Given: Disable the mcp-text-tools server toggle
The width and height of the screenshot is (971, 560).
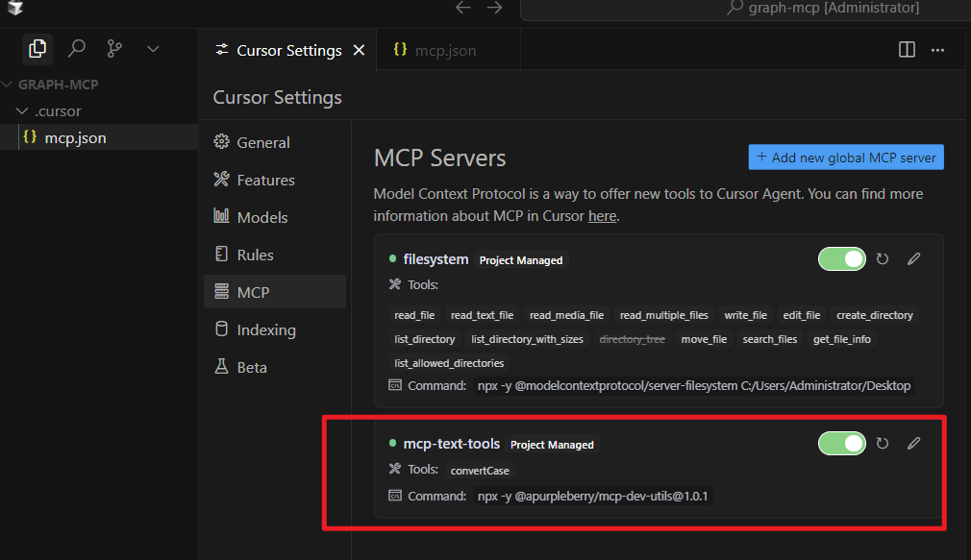Looking at the screenshot, I should pos(841,444).
